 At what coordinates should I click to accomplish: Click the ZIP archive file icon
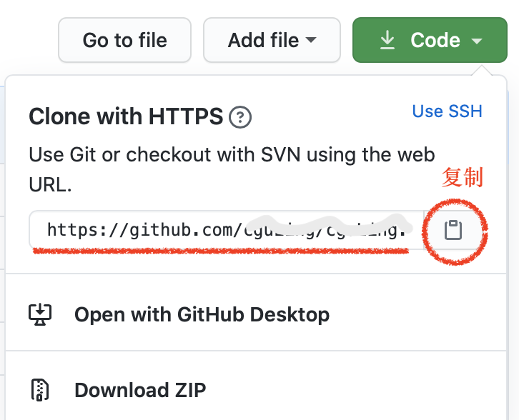coord(40,390)
